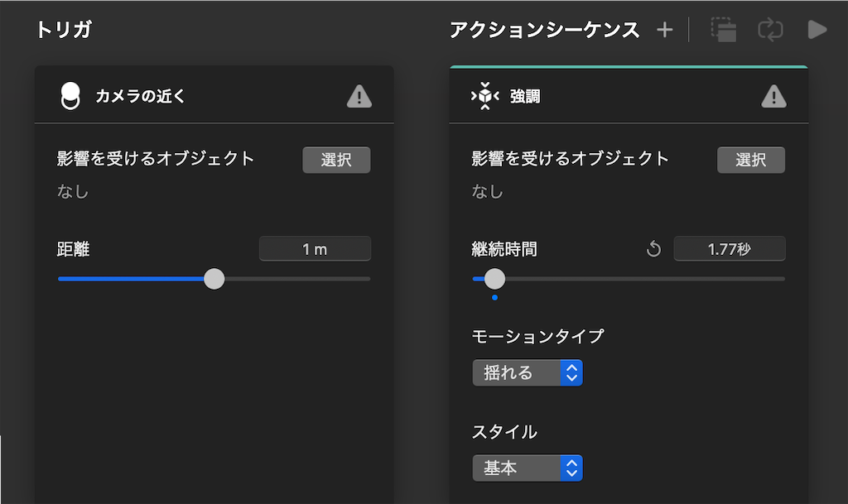This screenshot has width=848, height=504.
Task: Select the 強調 action title
Action: [x=525, y=97]
